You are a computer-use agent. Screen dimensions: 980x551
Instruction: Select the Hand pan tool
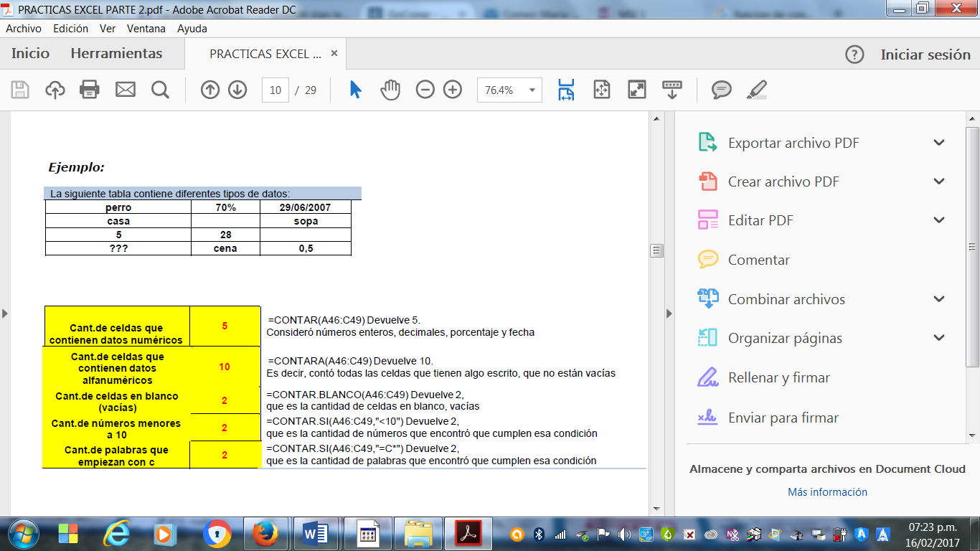coord(390,90)
